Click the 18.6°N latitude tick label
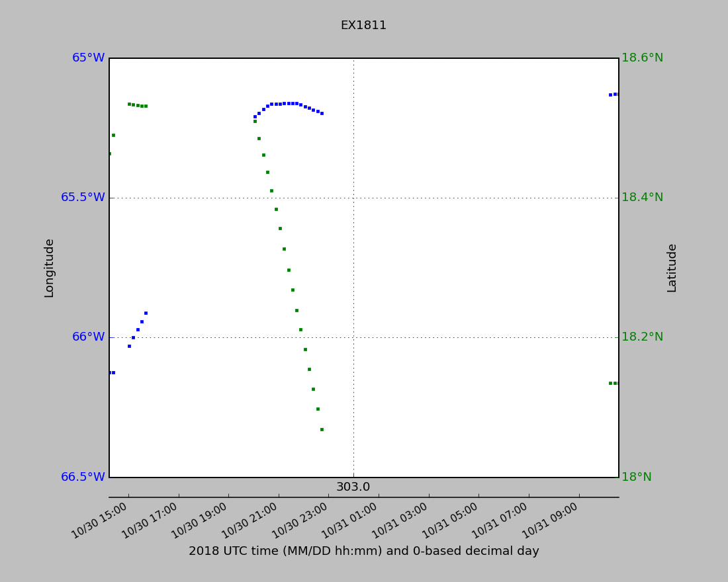Image resolution: width=728 pixels, height=582 pixels. pyautogui.click(x=642, y=58)
